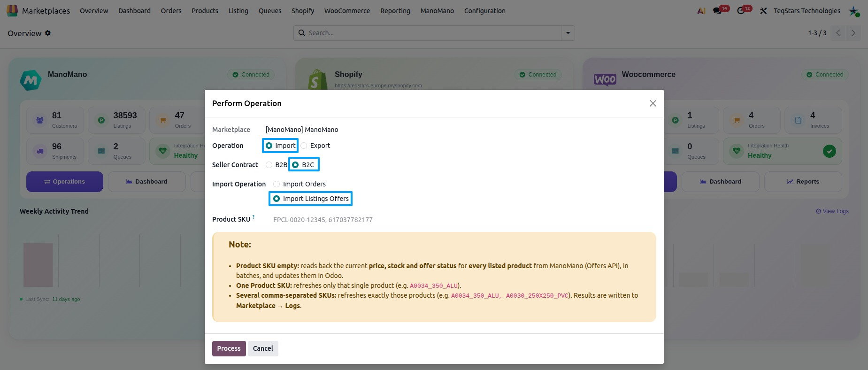Click the ManoMano Shipments truck icon

[x=40, y=151]
